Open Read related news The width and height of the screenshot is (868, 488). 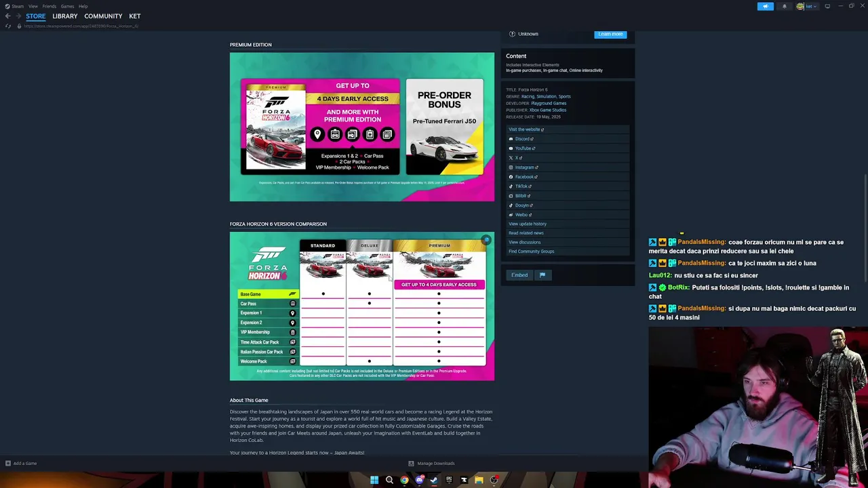point(526,232)
